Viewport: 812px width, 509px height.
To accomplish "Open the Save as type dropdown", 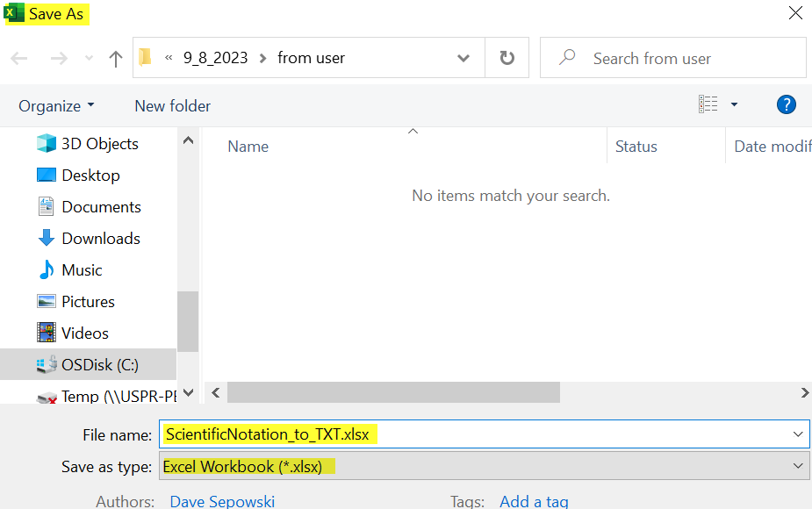I will (797, 466).
